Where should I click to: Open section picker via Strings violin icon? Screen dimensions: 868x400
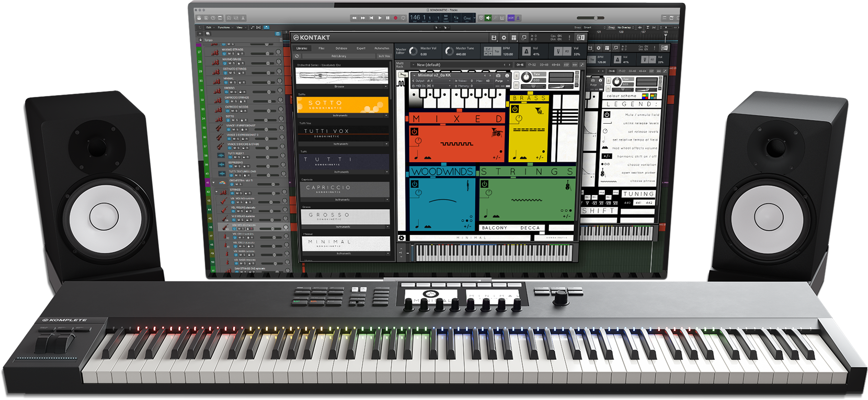point(568,185)
